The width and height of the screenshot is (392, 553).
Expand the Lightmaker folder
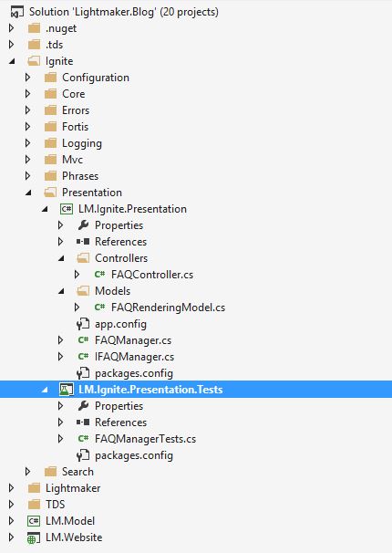pyautogui.click(x=11, y=488)
